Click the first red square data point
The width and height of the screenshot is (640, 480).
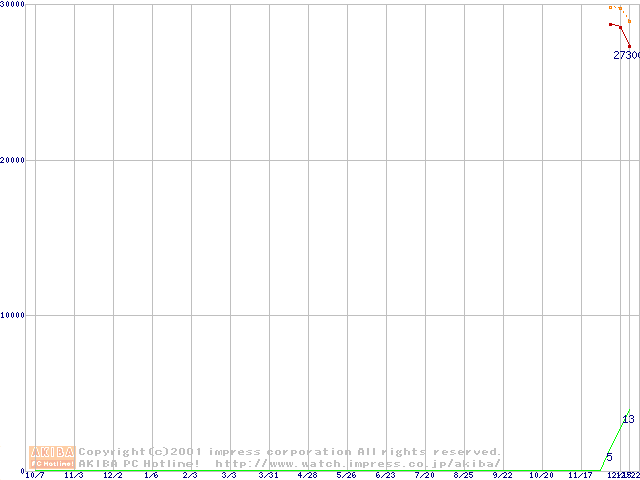(x=611, y=24)
